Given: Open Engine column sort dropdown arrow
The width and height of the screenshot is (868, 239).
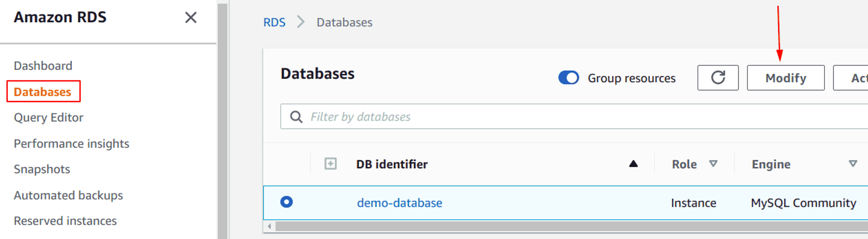Looking at the screenshot, I should point(853,164).
